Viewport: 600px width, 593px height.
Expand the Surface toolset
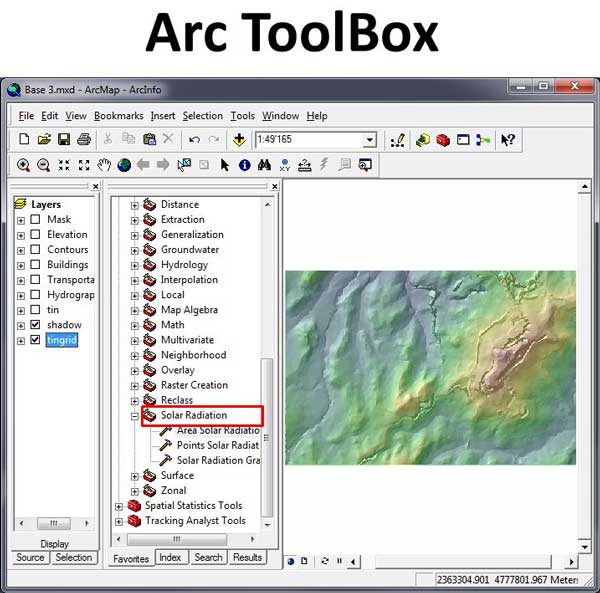[135, 476]
